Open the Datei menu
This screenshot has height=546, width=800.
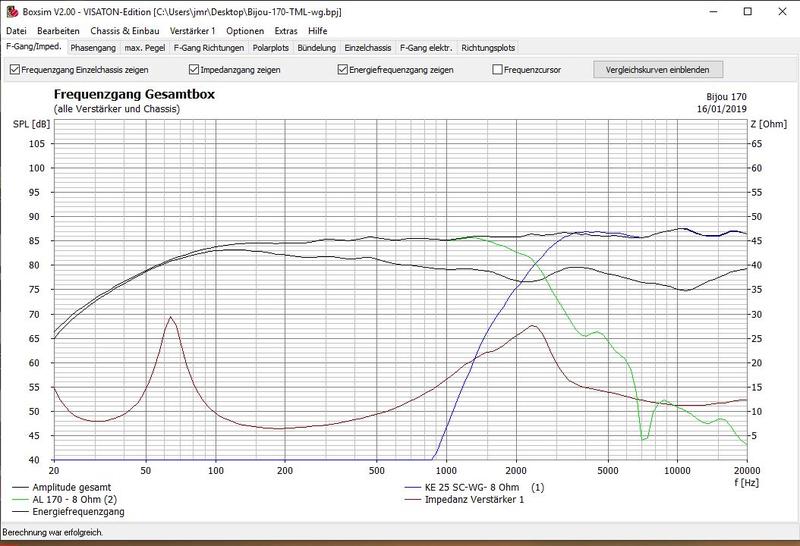click(x=17, y=31)
